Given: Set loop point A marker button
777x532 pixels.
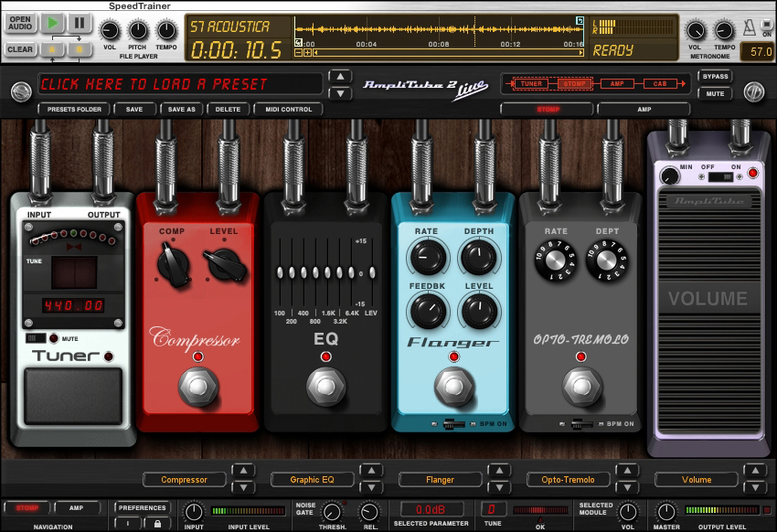Looking at the screenshot, I should click(x=52, y=49).
